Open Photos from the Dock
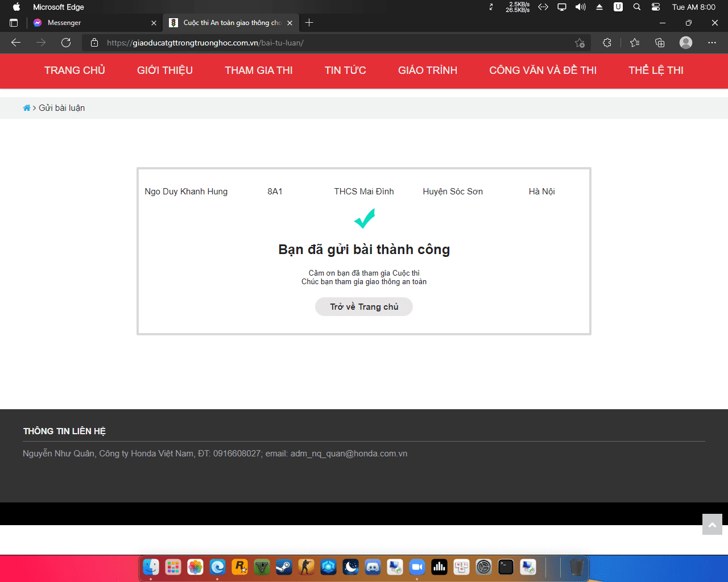Image resolution: width=728 pixels, height=582 pixels. pos(195,567)
